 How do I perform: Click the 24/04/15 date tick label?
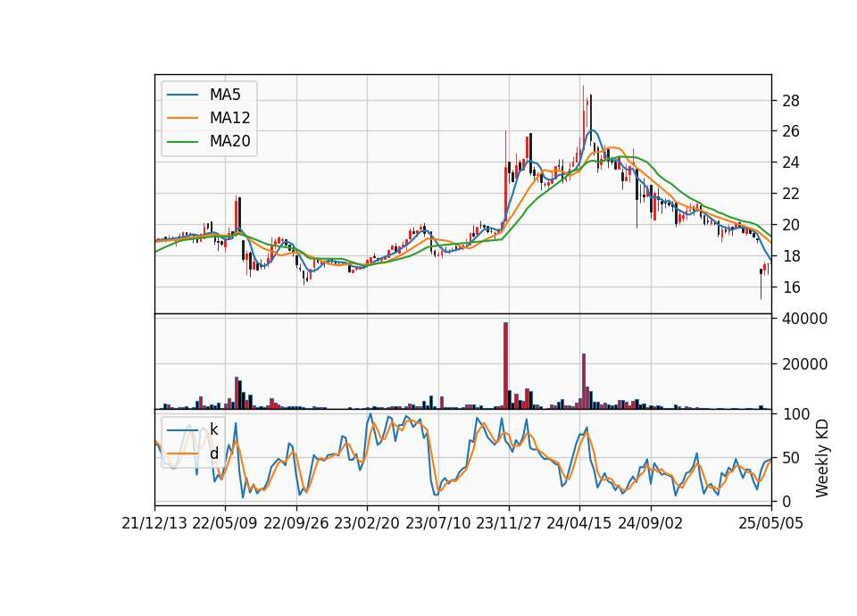tap(579, 524)
